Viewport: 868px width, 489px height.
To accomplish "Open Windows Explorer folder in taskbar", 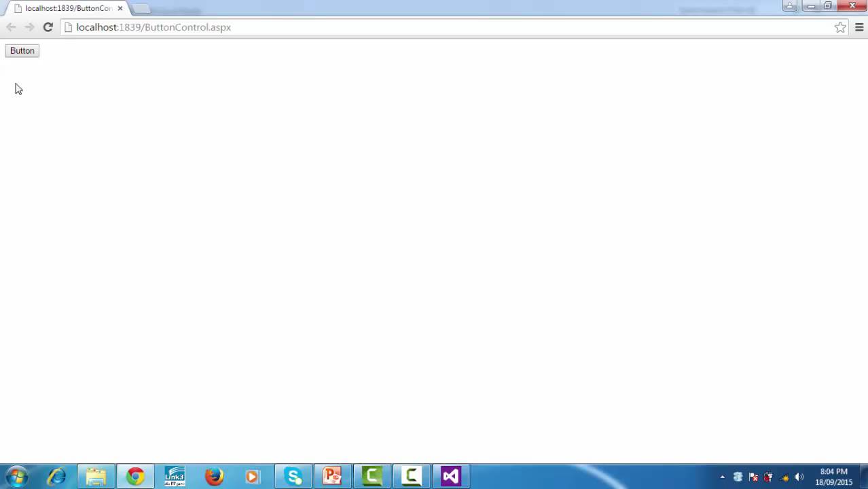I will tap(96, 477).
